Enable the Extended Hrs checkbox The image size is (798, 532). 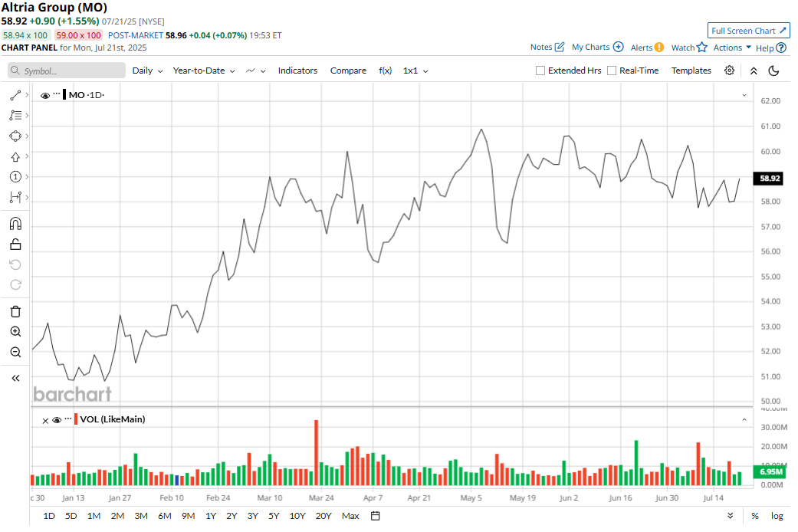pyautogui.click(x=540, y=71)
